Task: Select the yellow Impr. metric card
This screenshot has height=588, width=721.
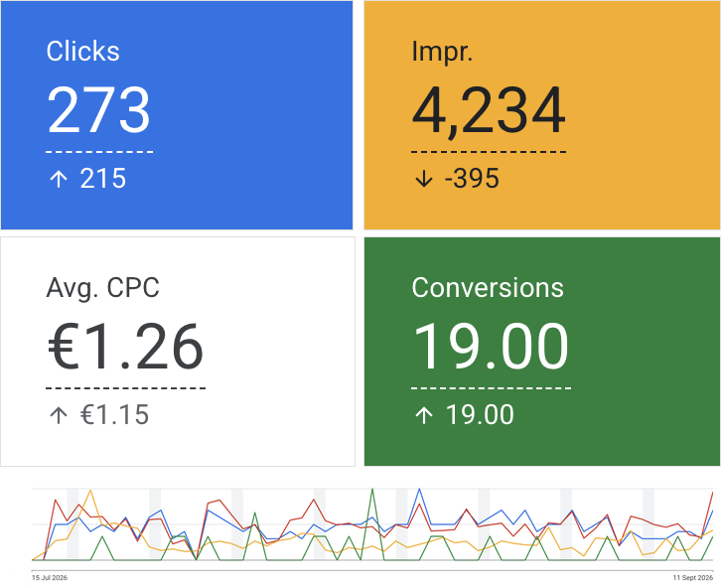Action: (x=542, y=115)
